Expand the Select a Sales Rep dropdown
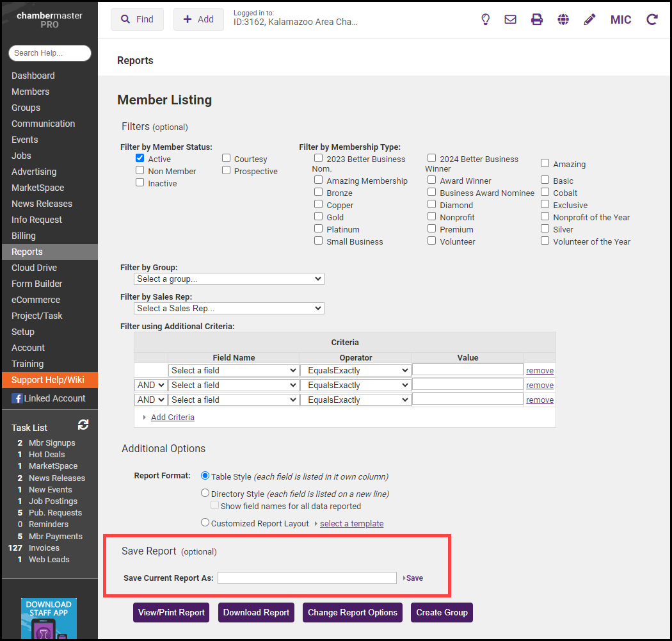 (x=229, y=309)
